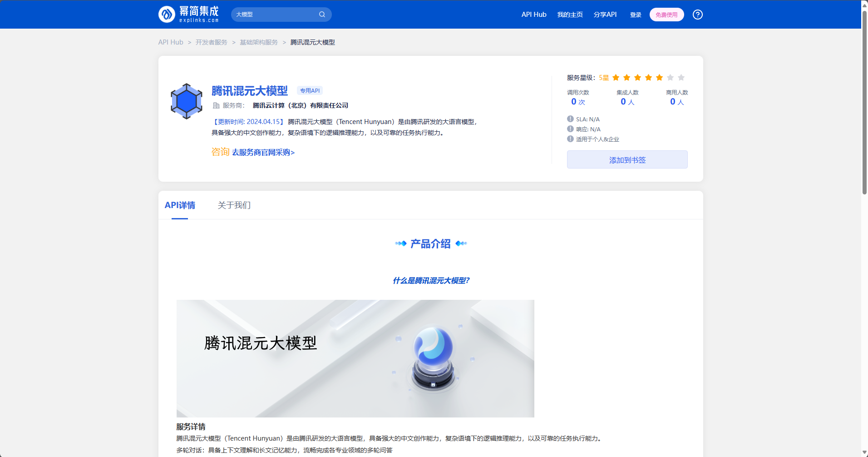Click the 产品介绍 section heading
Viewport: 868px width, 457px height.
click(431, 244)
